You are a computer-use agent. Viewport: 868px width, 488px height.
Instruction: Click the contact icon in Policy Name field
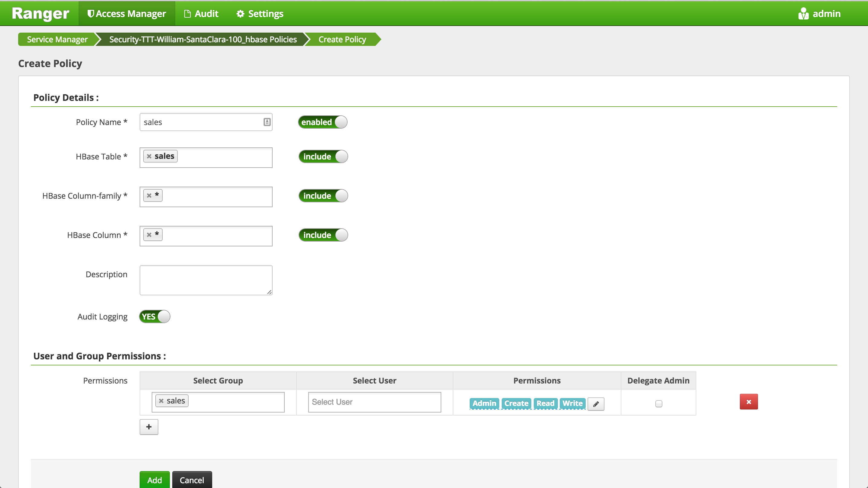click(x=267, y=122)
